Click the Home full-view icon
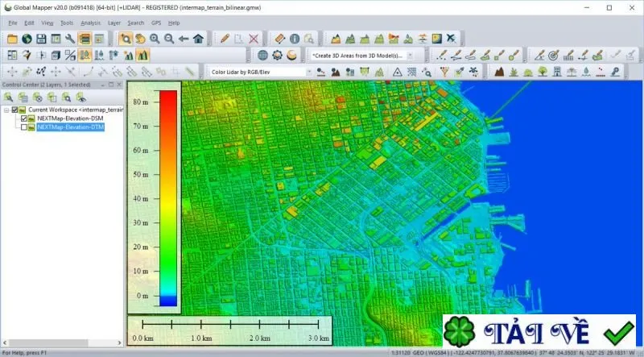 [198, 39]
